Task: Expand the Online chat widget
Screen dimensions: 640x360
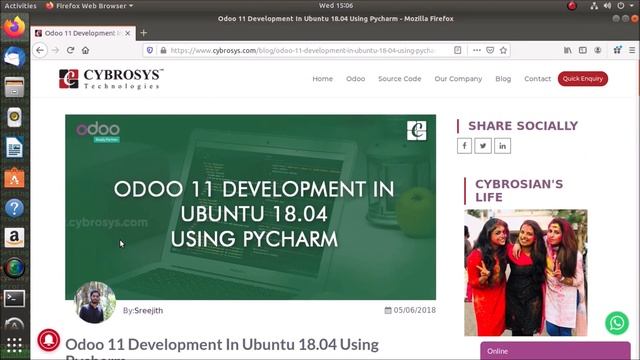Action: tap(555, 351)
